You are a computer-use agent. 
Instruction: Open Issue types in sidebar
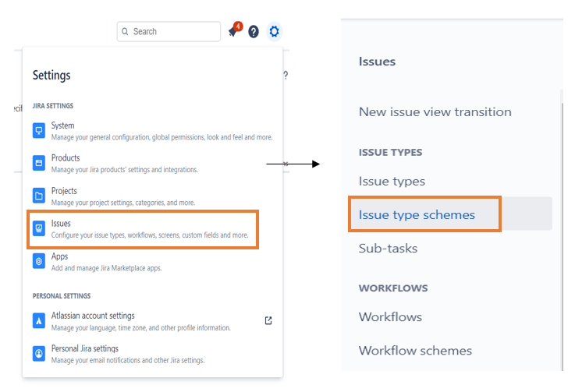pyautogui.click(x=392, y=182)
